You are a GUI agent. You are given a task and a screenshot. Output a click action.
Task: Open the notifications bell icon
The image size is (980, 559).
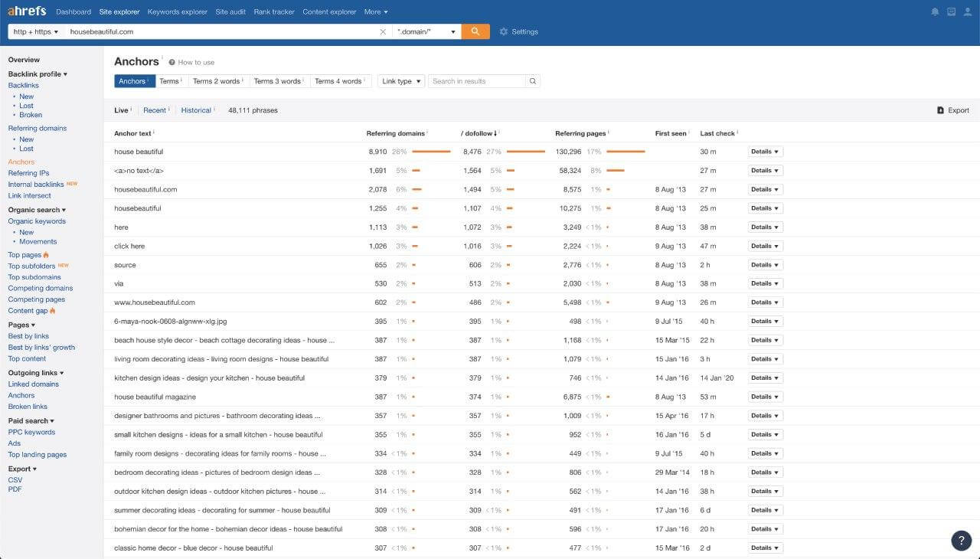pos(935,11)
